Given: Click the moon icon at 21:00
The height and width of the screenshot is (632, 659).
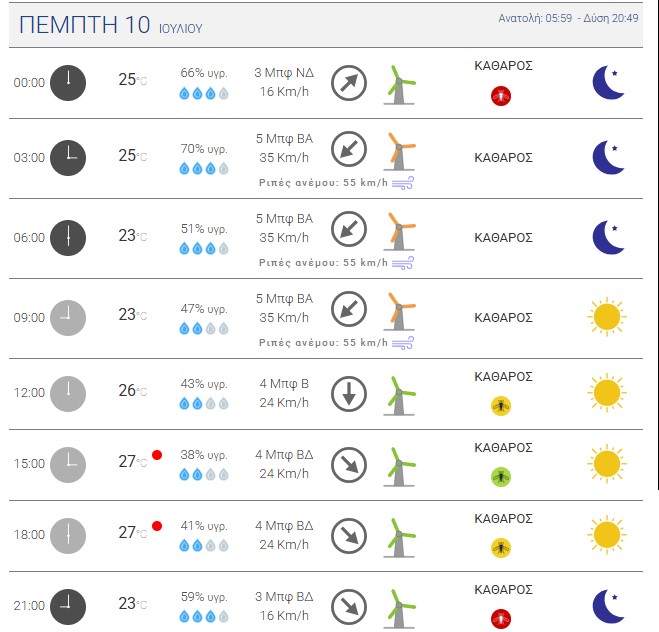Looking at the screenshot, I should click(607, 605).
